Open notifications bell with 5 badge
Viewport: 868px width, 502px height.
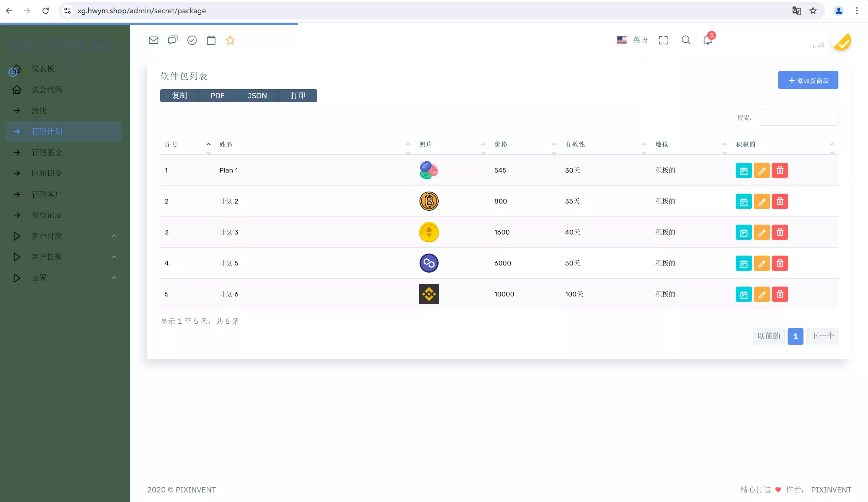708,40
